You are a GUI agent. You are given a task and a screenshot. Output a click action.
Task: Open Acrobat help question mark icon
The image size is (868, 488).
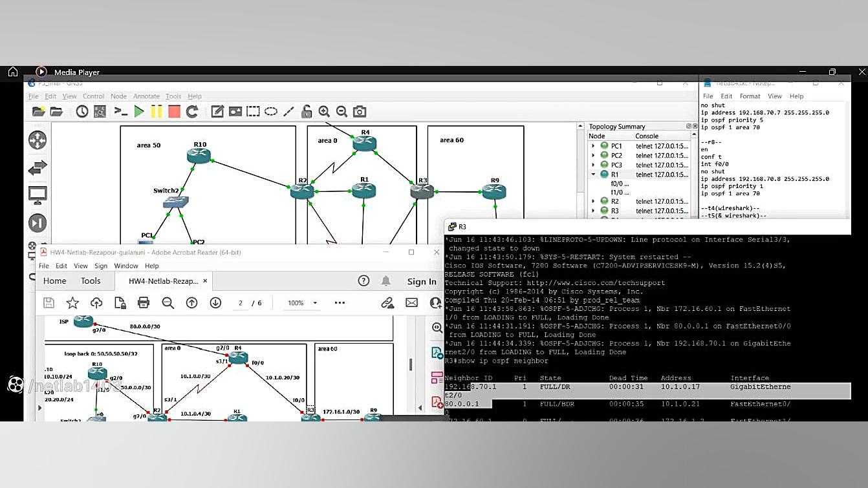tap(363, 281)
